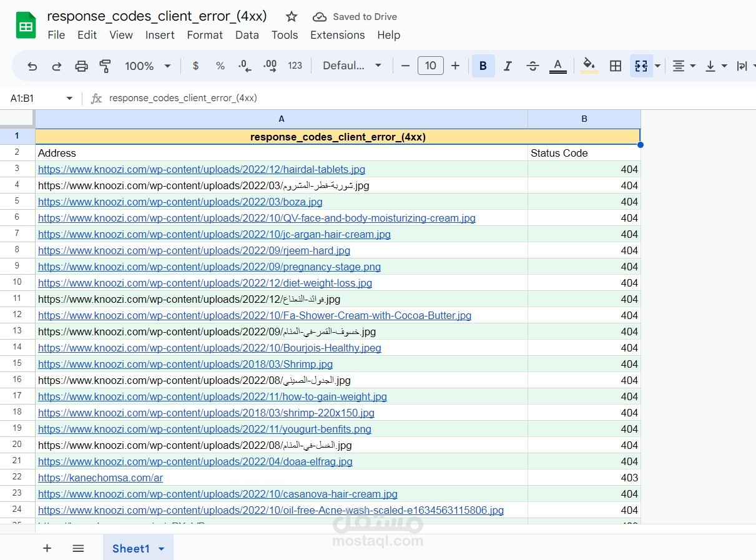Click the font size field
The height and width of the screenshot is (560, 756).
tap(430, 66)
